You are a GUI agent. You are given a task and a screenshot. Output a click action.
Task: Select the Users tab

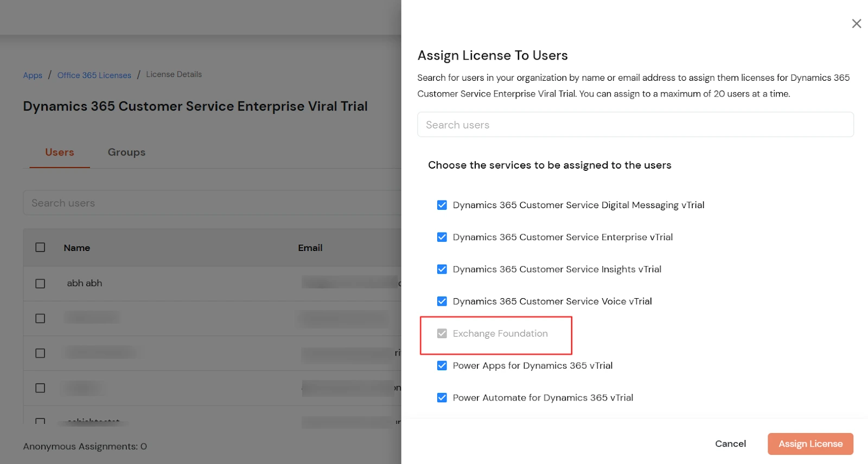pos(60,152)
